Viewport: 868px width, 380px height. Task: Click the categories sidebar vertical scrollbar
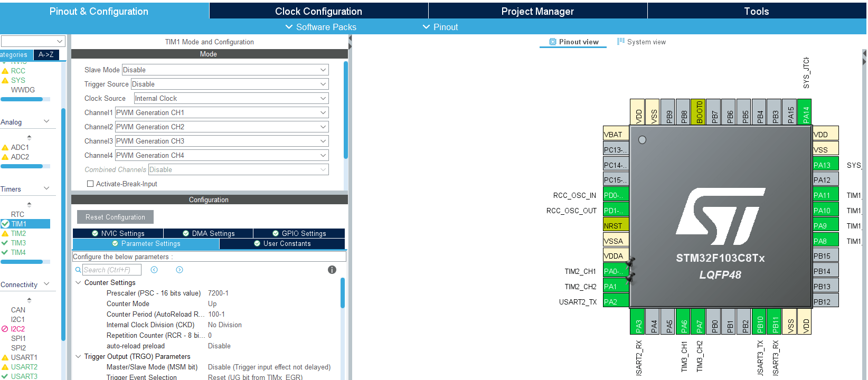pos(63,224)
